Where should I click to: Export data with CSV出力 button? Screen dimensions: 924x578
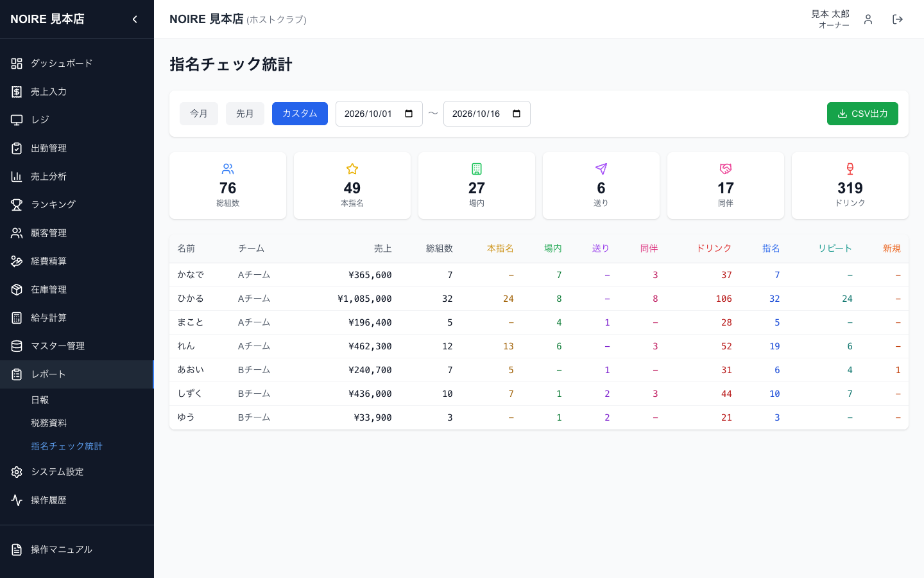pyautogui.click(x=862, y=114)
